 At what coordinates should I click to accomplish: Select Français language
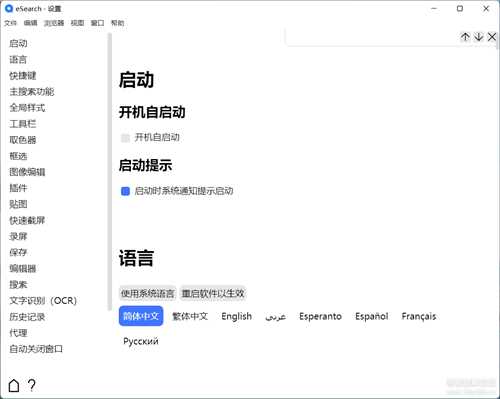click(419, 316)
